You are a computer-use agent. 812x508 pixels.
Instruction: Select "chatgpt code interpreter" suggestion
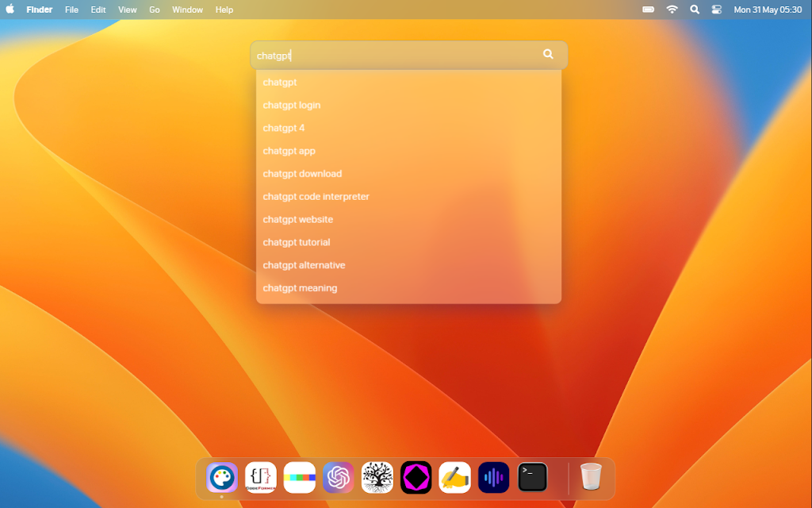click(x=408, y=197)
